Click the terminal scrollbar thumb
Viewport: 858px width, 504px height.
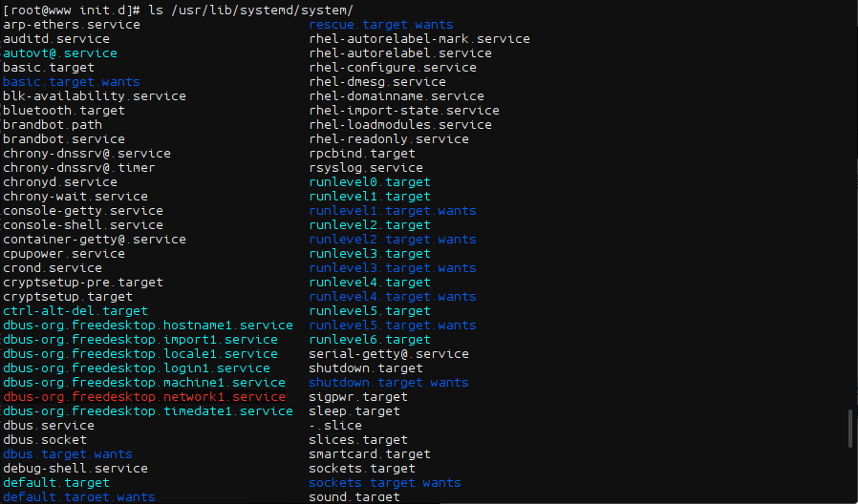tap(849, 428)
